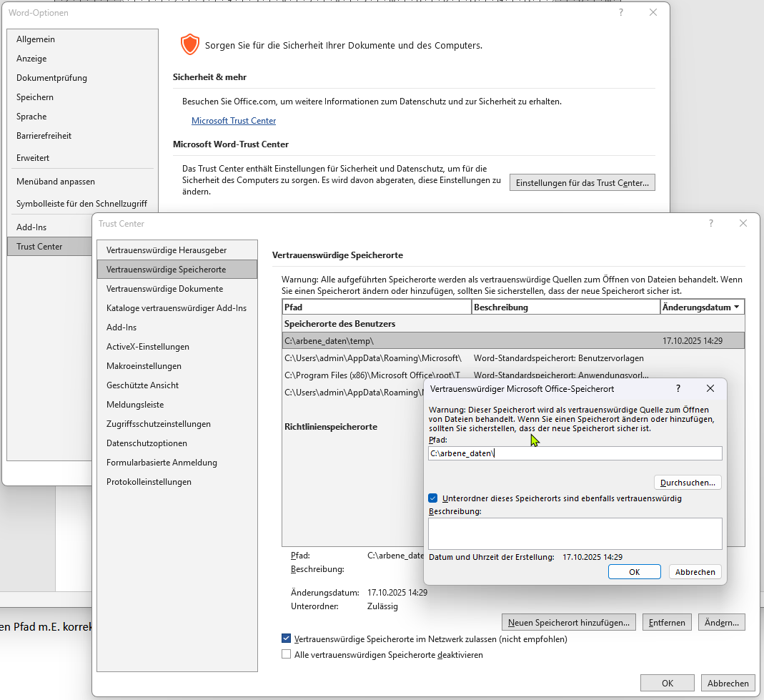Confirm with OK in the Speicherort dialog
This screenshot has width=764, height=700.
634,571
